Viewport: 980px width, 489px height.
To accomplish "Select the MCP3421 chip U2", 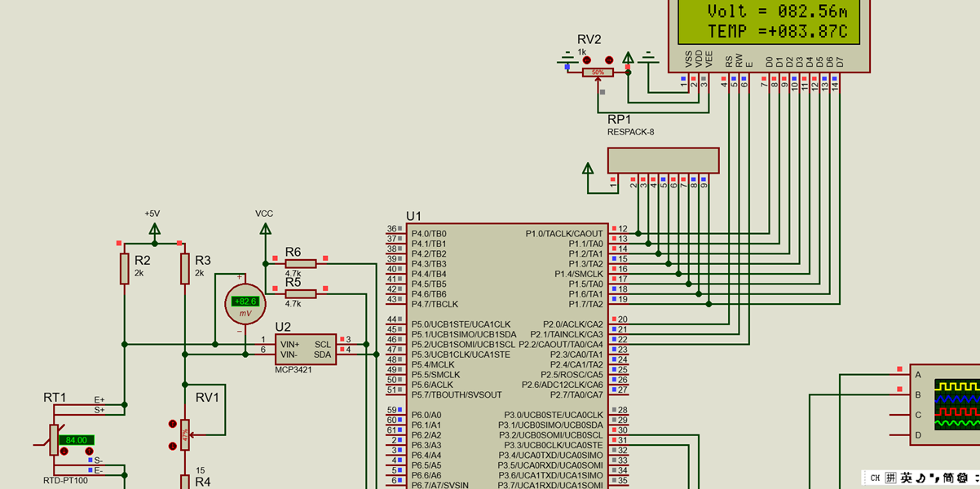I will coord(306,349).
